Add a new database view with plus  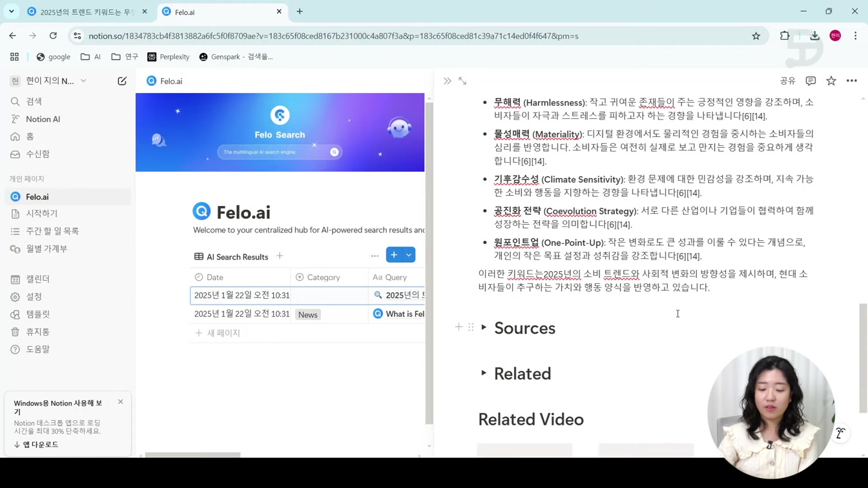[x=280, y=256]
